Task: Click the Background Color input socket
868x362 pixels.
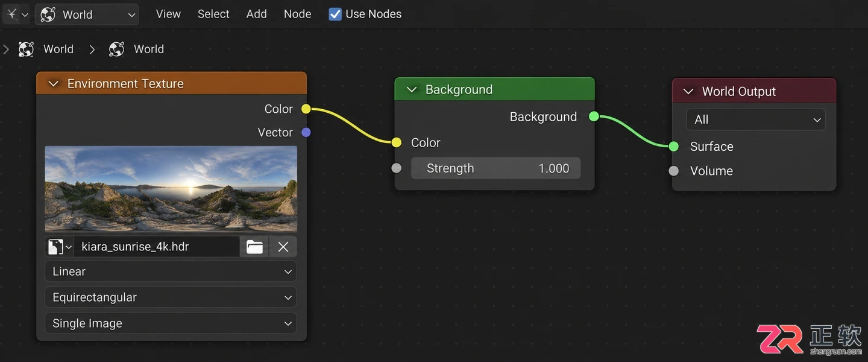Action: point(396,142)
